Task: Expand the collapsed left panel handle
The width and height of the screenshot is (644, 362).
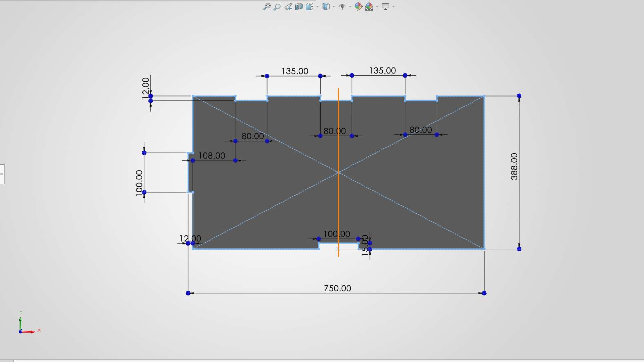Action: pos(2,174)
